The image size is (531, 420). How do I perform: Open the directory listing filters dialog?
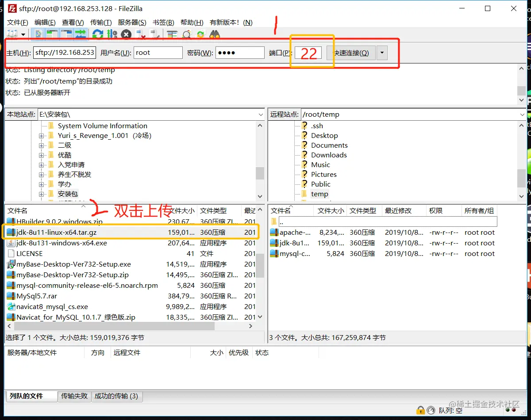[172, 34]
